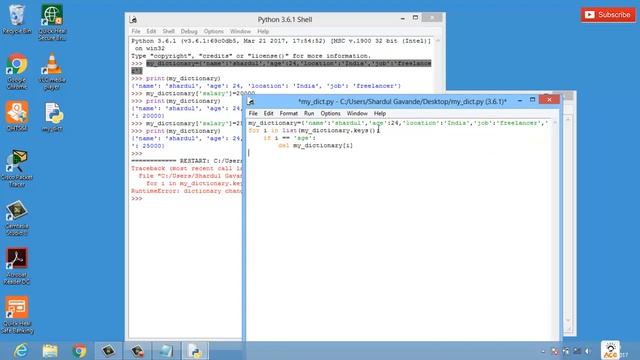Click the Camtasia icon in the taskbar

[108, 351]
